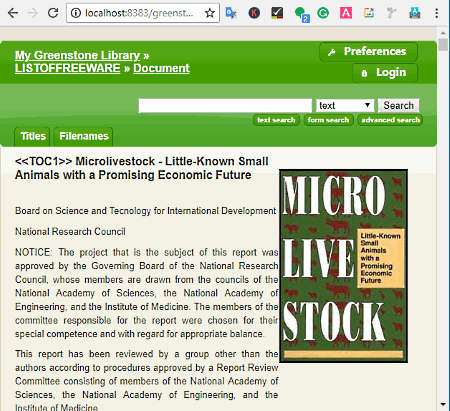This screenshot has height=411, width=450.
Task: Click the address bar URL
Action: tap(139, 13)
